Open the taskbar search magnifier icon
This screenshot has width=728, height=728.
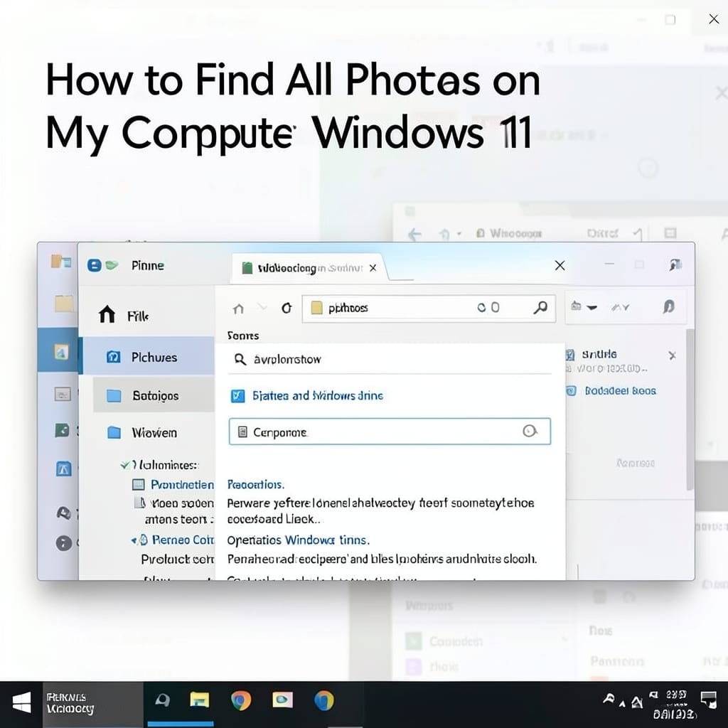pos(162,700)
